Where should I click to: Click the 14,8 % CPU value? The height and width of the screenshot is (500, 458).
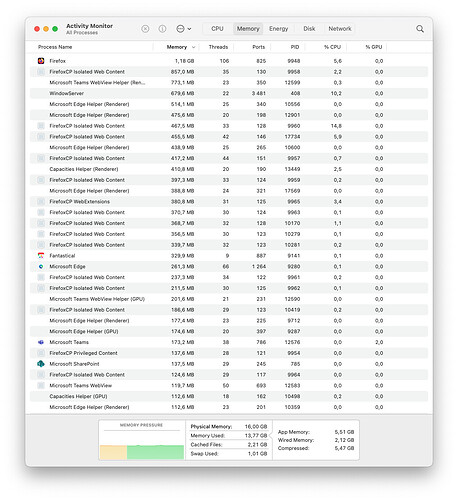[336, 126]
